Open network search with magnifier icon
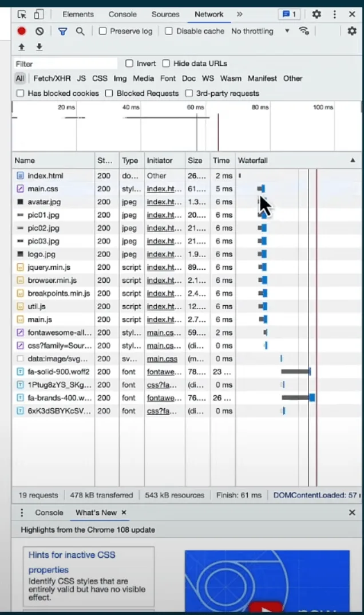This screenshot has height=615, width=364. (80, 31)
